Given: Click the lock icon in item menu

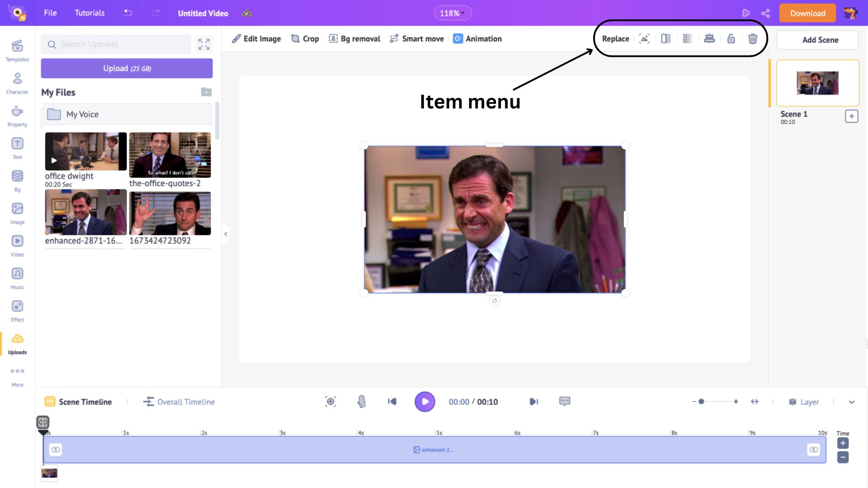Looking at the screenshot, I should [730, 38].
